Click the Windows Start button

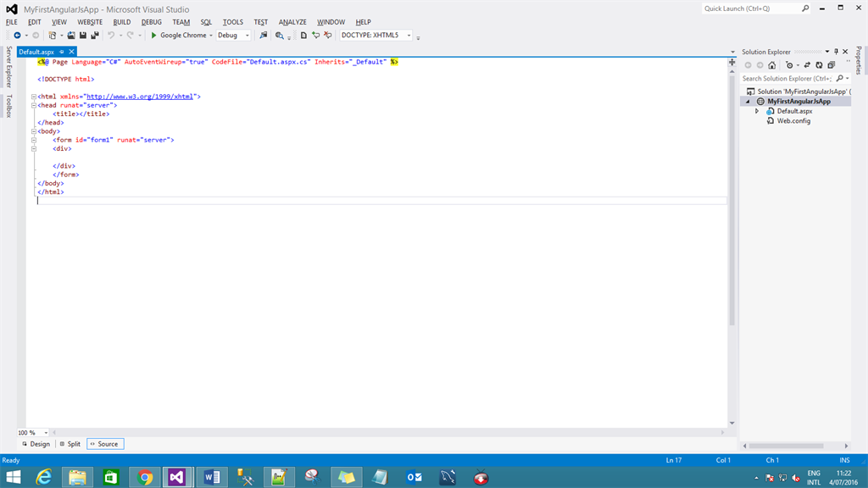coord(14,477)
